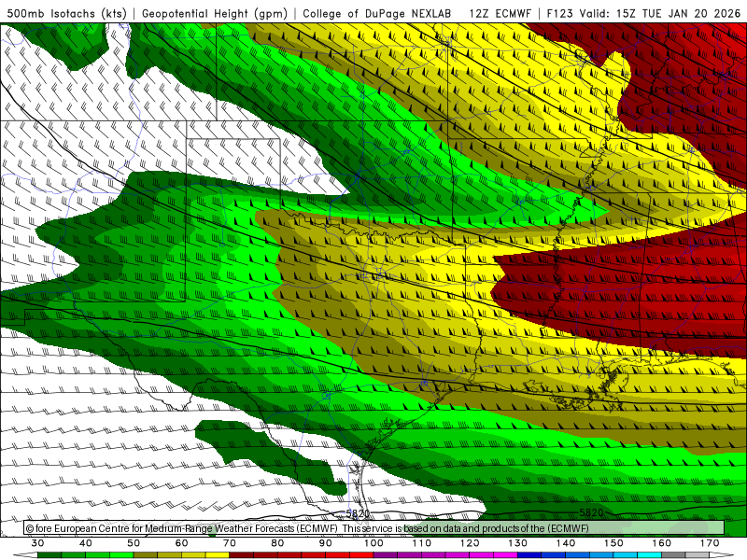747x560 pixels.
Task: Click the bright yellow 65-70 kt legend swatch
Action: pos(218,555)
